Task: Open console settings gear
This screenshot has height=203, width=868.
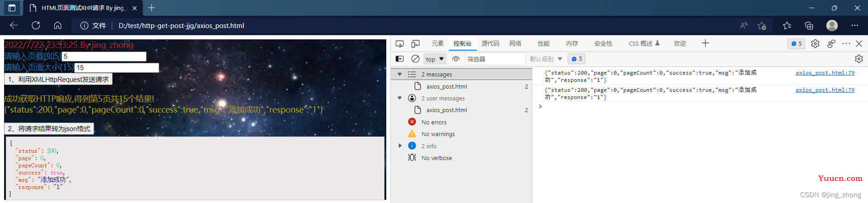Action: pyautogui.click(x=859, y=59)
